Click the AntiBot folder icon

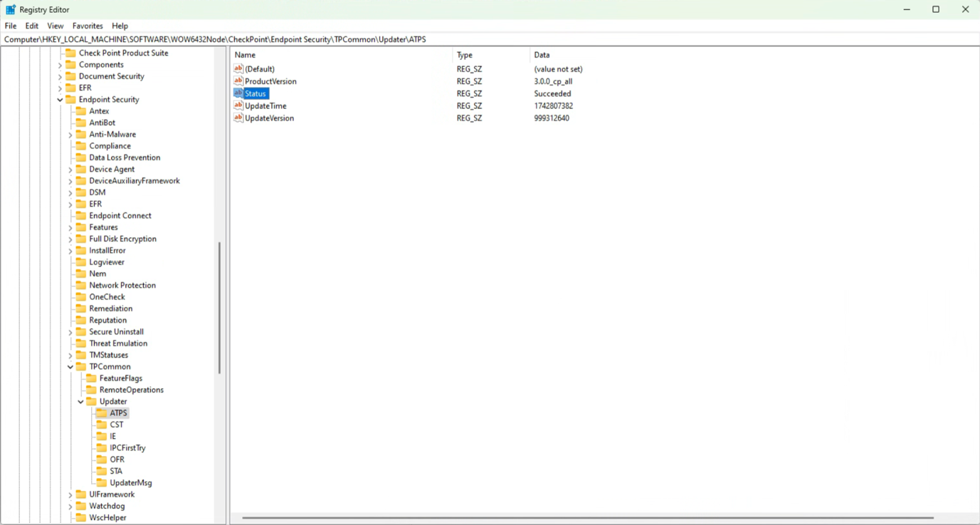[x=81, y=123]
